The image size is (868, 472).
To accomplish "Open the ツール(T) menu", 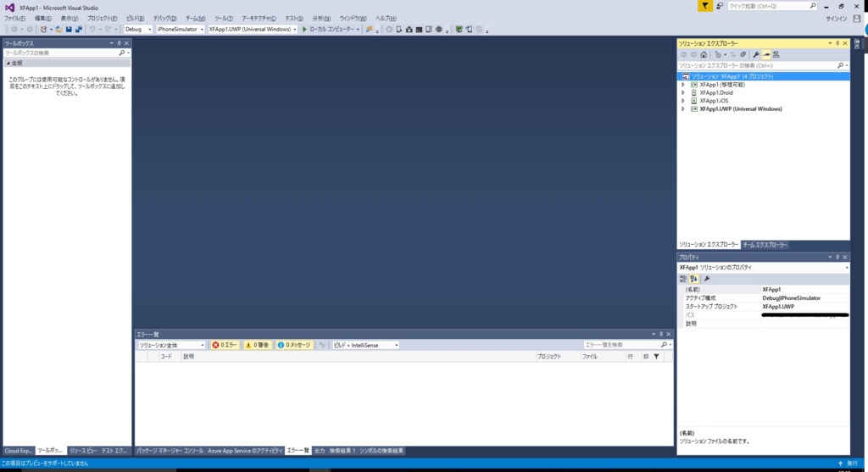I will click(x=224, y=19).
